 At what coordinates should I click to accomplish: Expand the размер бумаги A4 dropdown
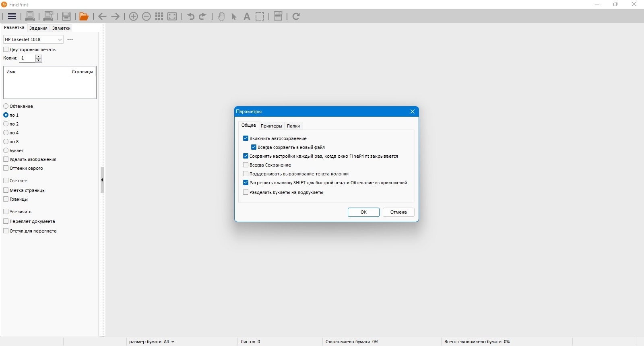pos(152,342)
